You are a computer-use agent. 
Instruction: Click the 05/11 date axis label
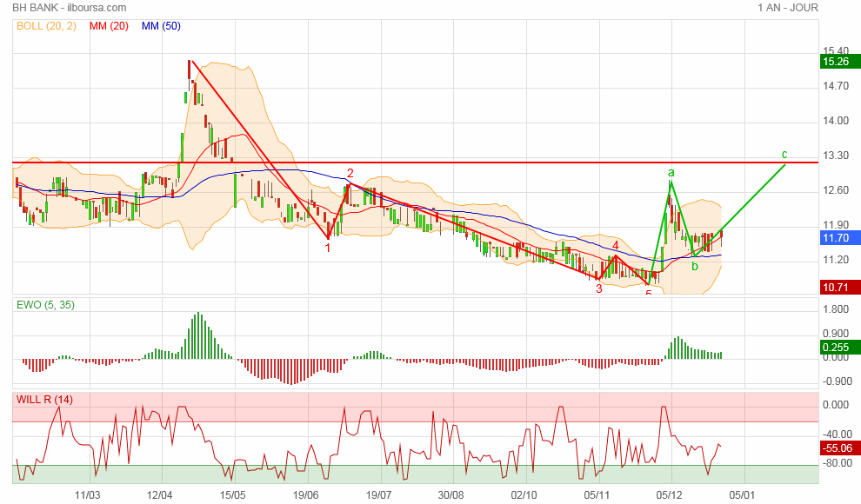[597, 495]
